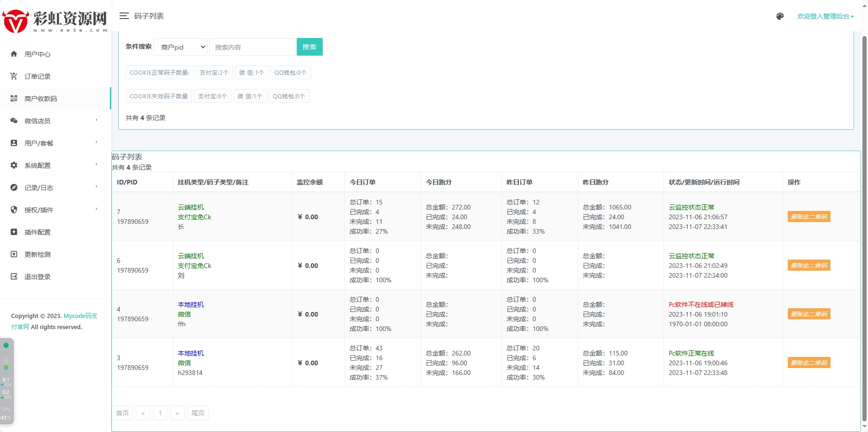Expand the 用户/套餐 menu item
868x432 pixels.
point(55,143)
